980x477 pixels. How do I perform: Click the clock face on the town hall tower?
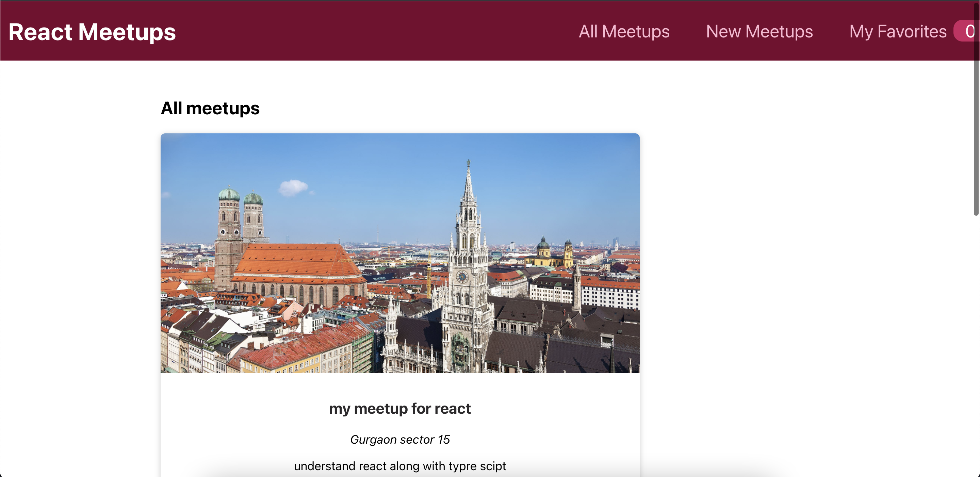(462, 277)
